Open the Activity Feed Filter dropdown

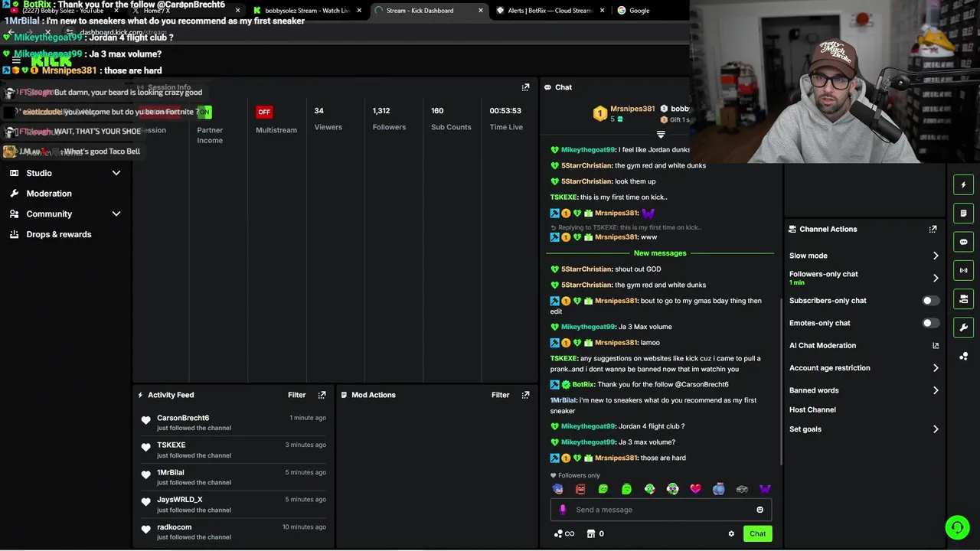(297, 395)
